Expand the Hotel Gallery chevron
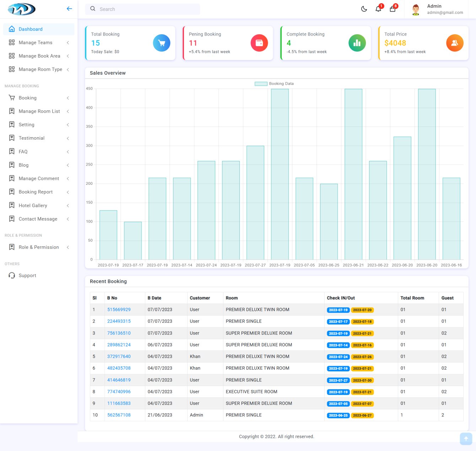This screenshot has height=451, width=476. [68, 205]
